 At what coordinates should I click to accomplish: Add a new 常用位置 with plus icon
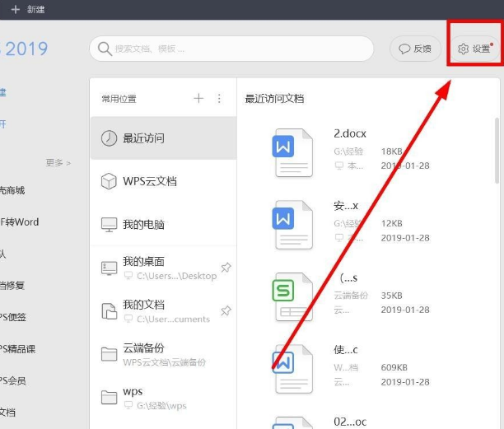198,98
